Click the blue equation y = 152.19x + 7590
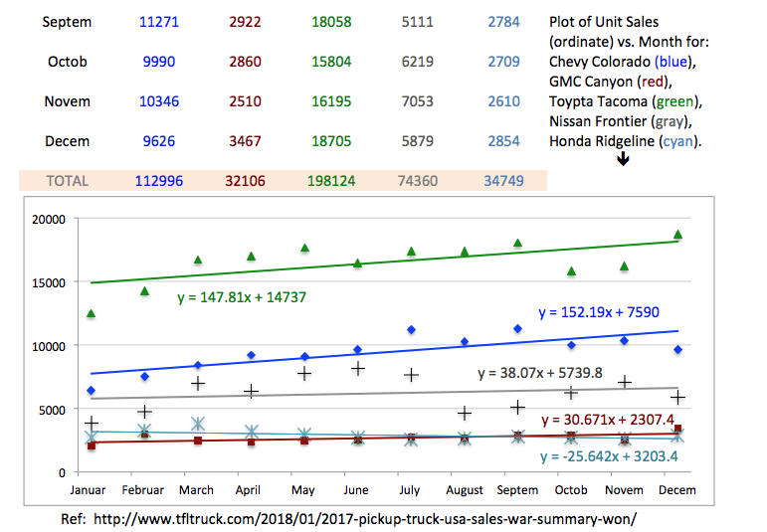The width and height of the screenshot is (767, 532). tap(599, 312)
